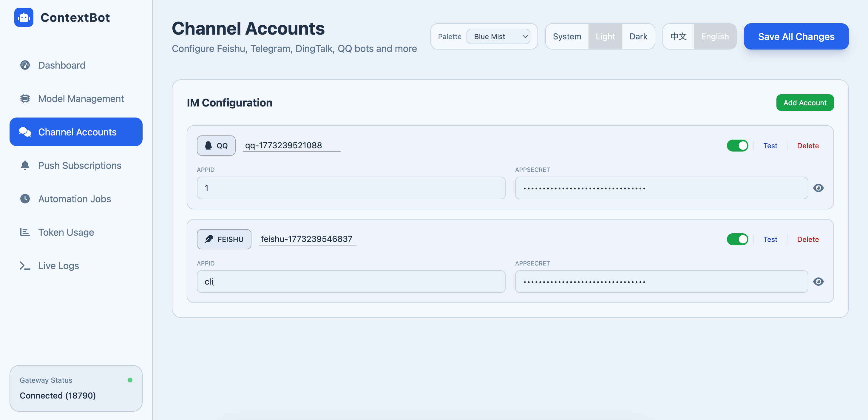Click the Feishu APPID input field

coord(351,282)
